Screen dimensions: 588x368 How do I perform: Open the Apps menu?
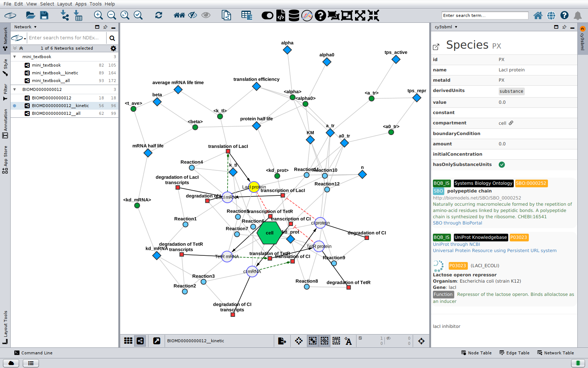pos(81,4)
